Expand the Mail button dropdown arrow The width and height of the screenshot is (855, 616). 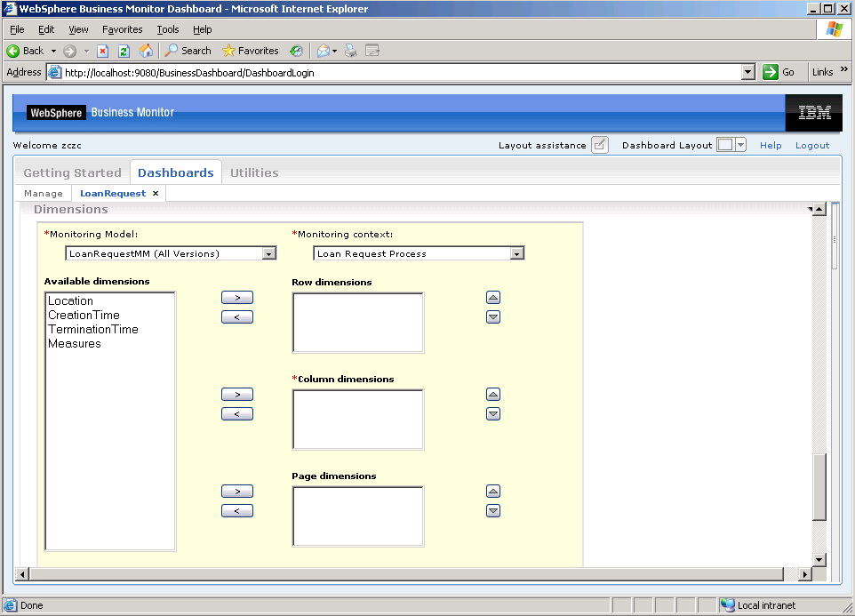(335, 52)
